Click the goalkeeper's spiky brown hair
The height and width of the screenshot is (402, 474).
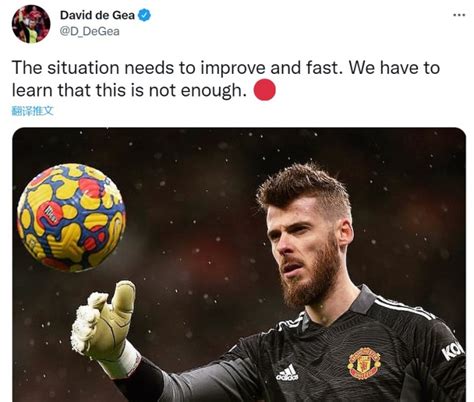pyautogui.click(x=304, y=187)
